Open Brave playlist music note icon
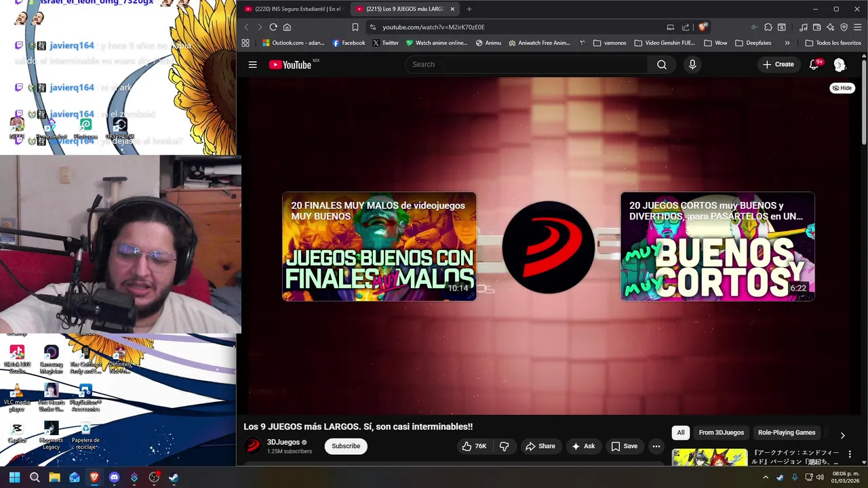This screenshot has height=488, width=868. tap(803, 27)
